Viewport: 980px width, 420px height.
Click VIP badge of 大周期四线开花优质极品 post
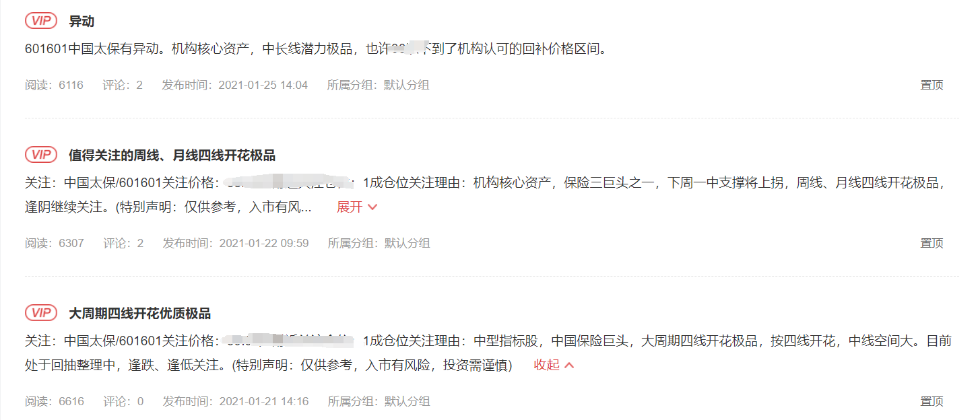[x=41, y=313]
